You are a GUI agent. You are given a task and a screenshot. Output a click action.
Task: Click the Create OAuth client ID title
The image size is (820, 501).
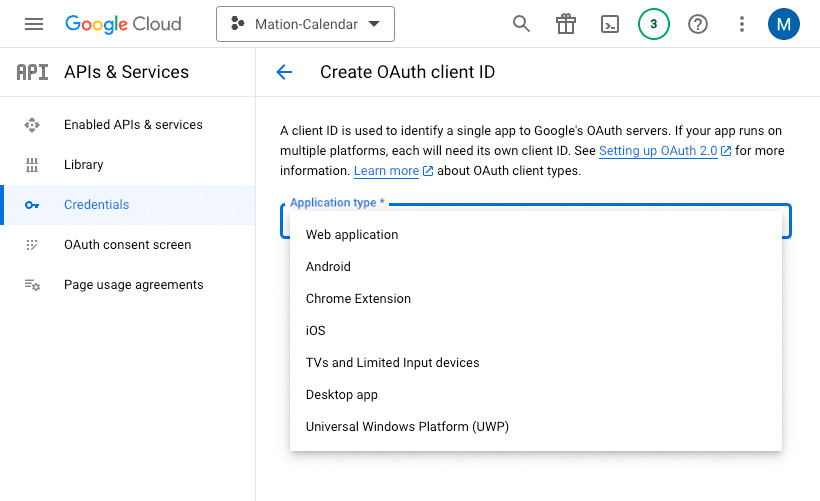(x=407, y=72)
